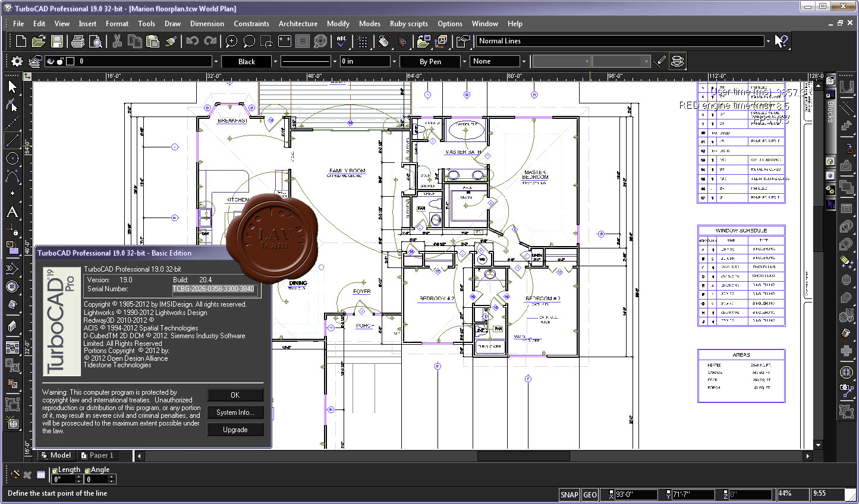Select the Circle drawing tool
This screenshot has width=859, height=504.
pyautogui.click(x=12, y=158)
